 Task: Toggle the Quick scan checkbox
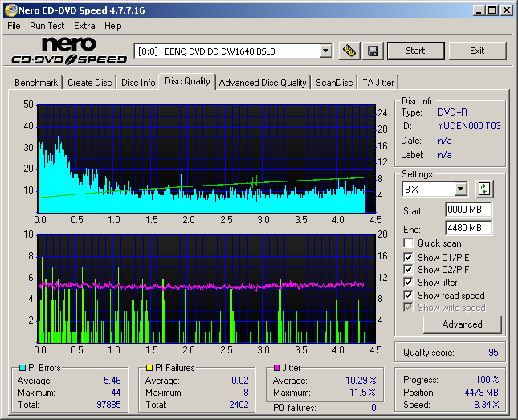coord(408,243)
